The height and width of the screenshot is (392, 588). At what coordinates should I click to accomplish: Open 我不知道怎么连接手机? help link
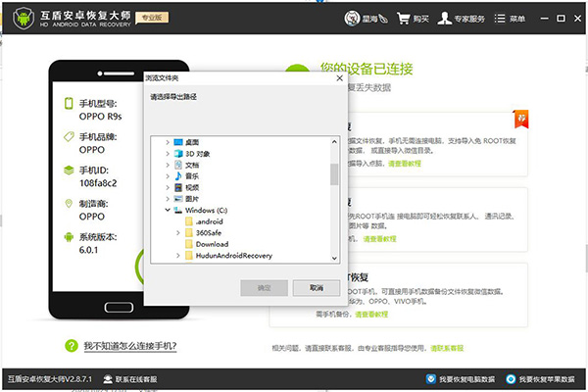pyautogui.click(x=129, y=346)
